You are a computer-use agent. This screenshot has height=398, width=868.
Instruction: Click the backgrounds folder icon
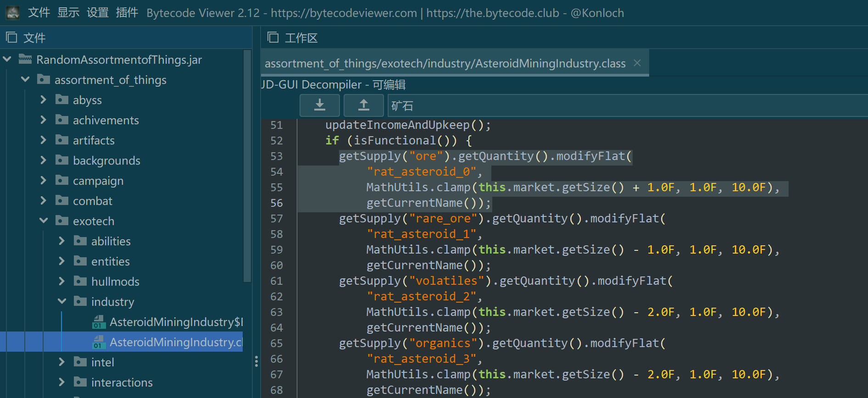(x=62, y=160)
